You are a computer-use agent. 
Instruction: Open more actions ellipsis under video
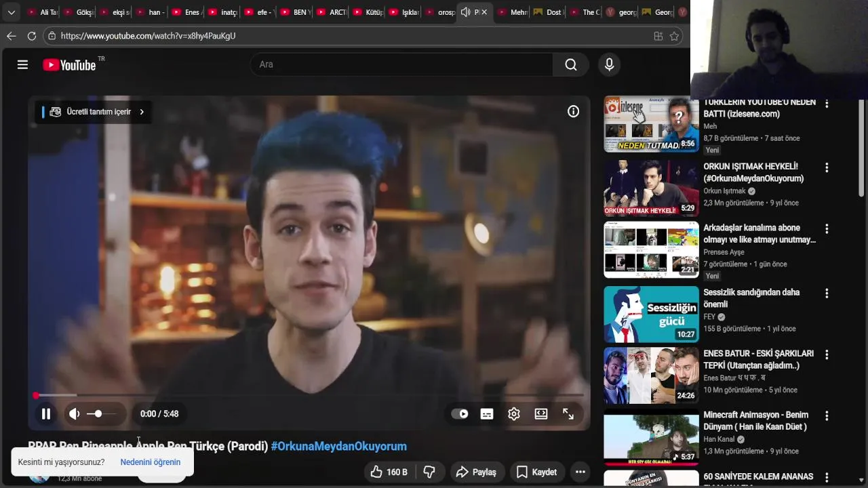coord(580,472)
